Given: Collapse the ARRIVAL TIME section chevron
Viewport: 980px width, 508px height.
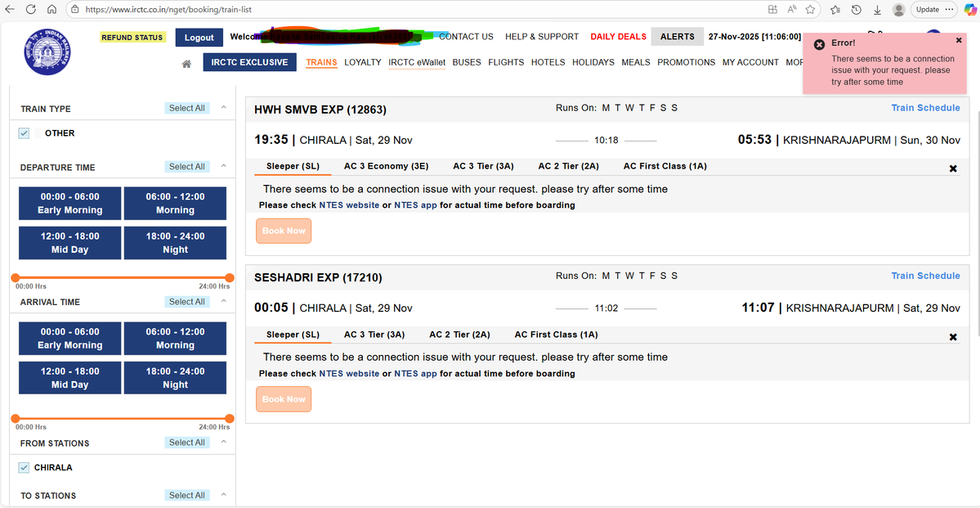Looking at the screenshot, I should pyautogui.click(x=222, y=301).
